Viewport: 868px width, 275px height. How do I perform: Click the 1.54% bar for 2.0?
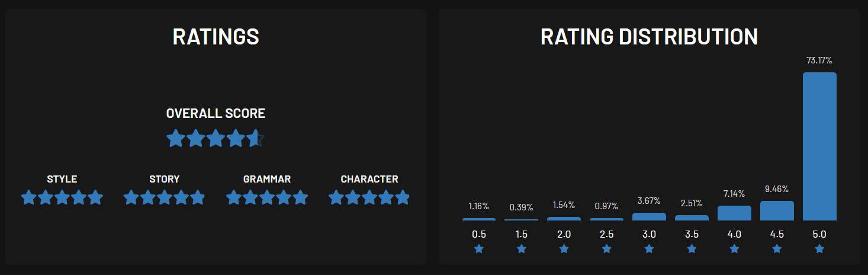click(x=564, y=219)
